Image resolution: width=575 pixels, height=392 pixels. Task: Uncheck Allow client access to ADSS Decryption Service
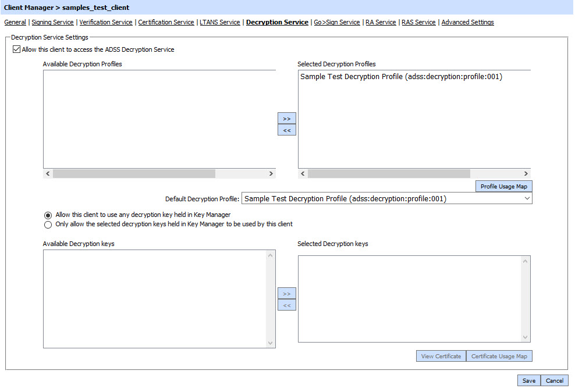click(x=16, y=50)
